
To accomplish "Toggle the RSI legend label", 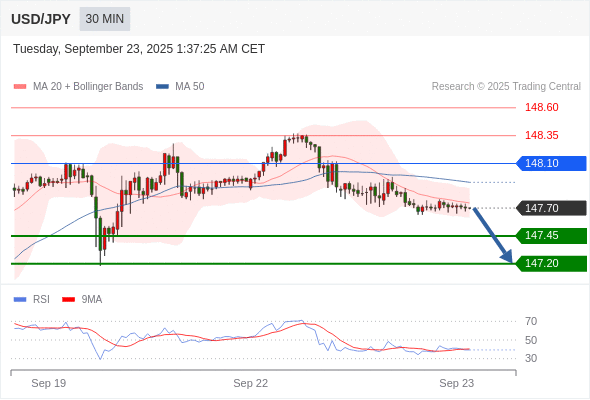I will point(41,299).
